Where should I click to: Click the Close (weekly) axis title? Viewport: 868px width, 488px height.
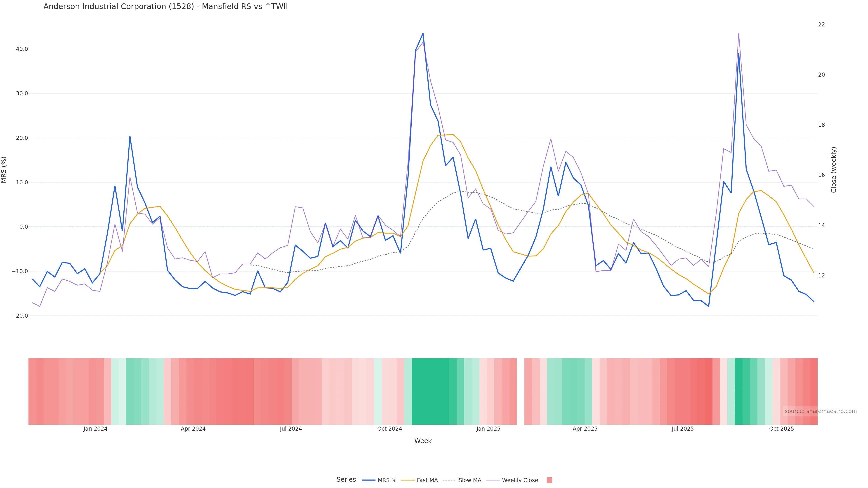(x=834, y=170)
